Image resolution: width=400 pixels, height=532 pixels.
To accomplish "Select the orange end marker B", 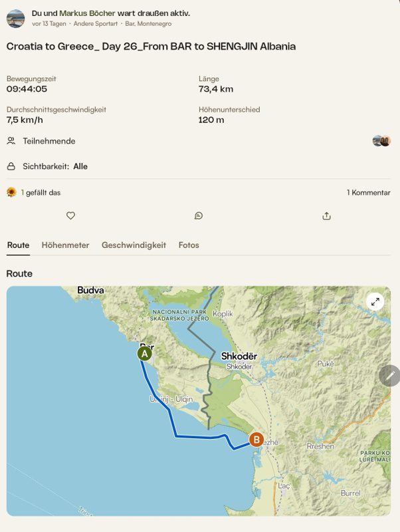I will (256, 440).
